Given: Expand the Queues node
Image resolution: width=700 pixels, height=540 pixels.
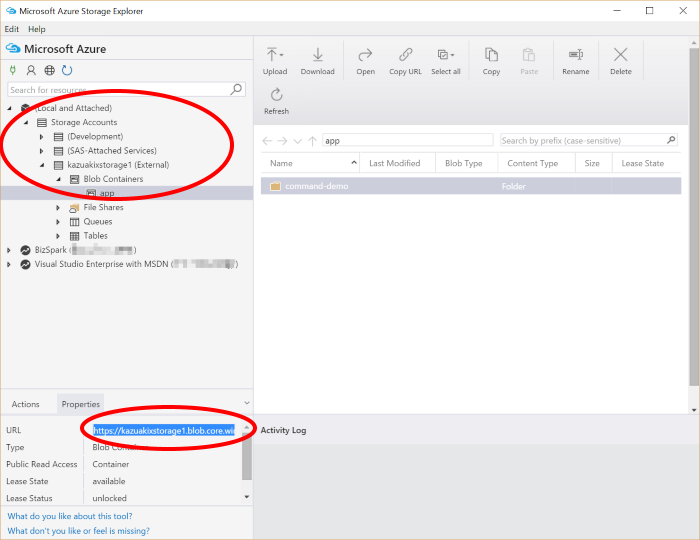Looking at the screenshot, I should (x=58, y=222).
